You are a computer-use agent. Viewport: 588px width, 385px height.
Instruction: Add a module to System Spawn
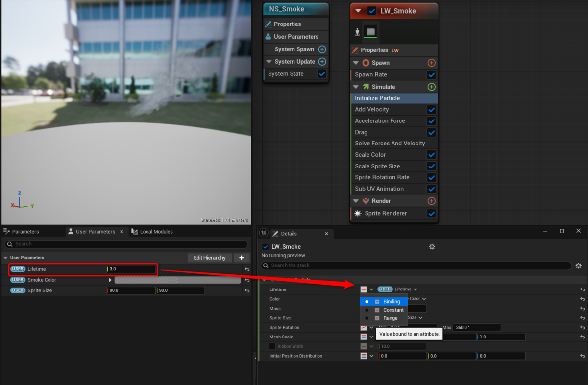point(322,49)
